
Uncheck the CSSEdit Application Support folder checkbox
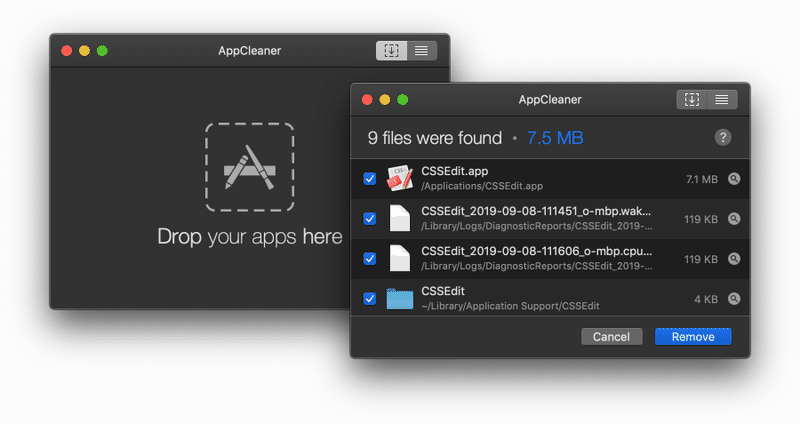369,298
